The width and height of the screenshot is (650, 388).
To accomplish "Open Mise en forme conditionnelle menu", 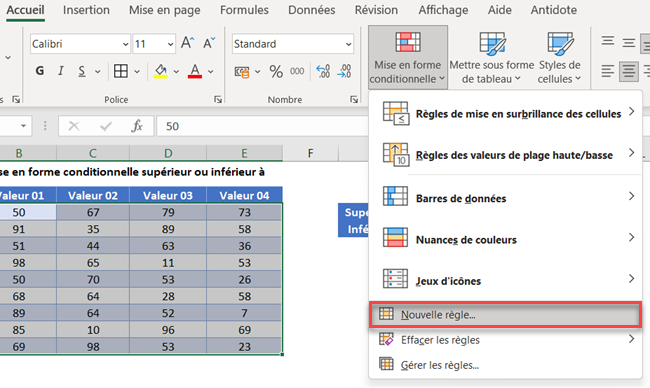I will tap(408, 57).
